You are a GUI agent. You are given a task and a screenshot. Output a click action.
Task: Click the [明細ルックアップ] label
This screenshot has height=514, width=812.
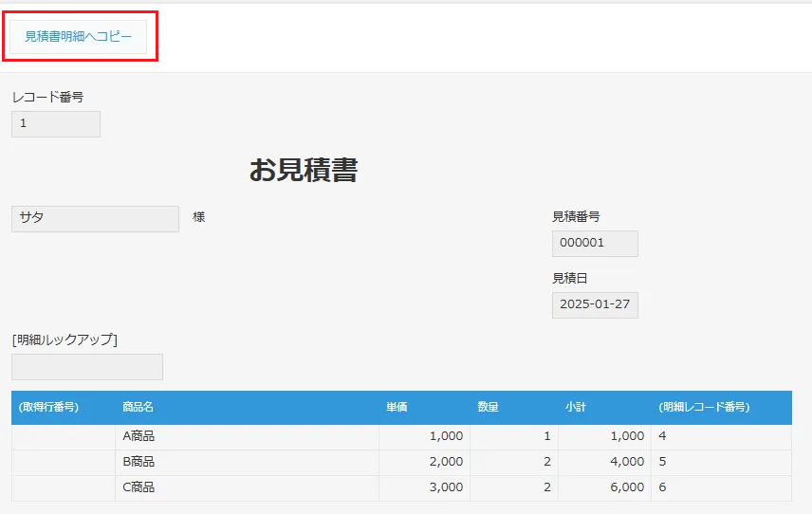pyautogui.click(x=65, y=340)
